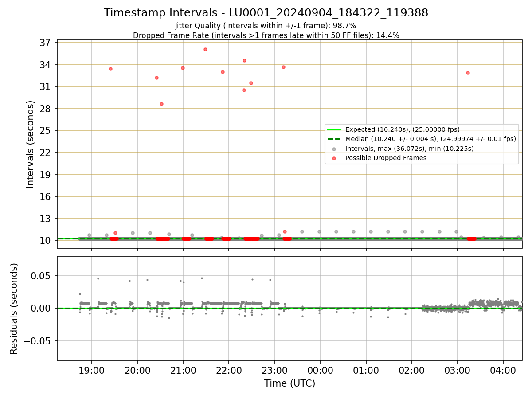Viewport: 532px width, 399px height.
Task: Select legend text 'Expected (10.240s), (25.00000 fps)'
Action: [x=403, y=130]
